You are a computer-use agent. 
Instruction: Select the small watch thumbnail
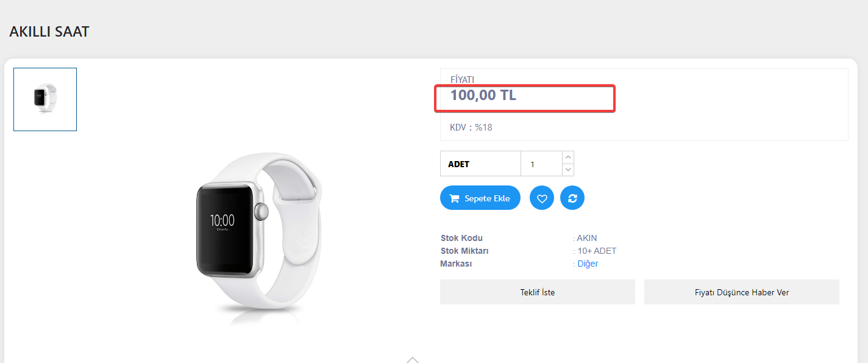coord(45,99)
